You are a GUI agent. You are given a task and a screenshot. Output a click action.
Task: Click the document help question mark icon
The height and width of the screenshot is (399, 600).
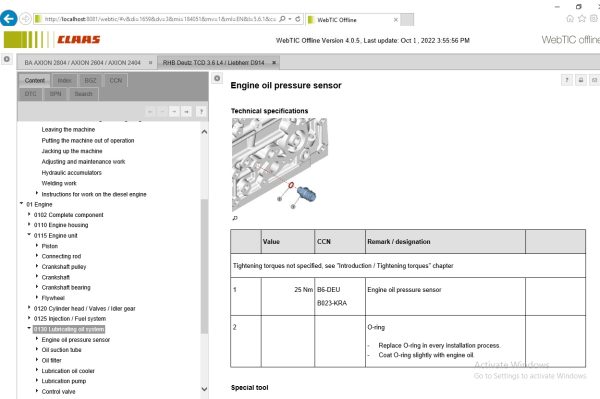click(567, 80)
